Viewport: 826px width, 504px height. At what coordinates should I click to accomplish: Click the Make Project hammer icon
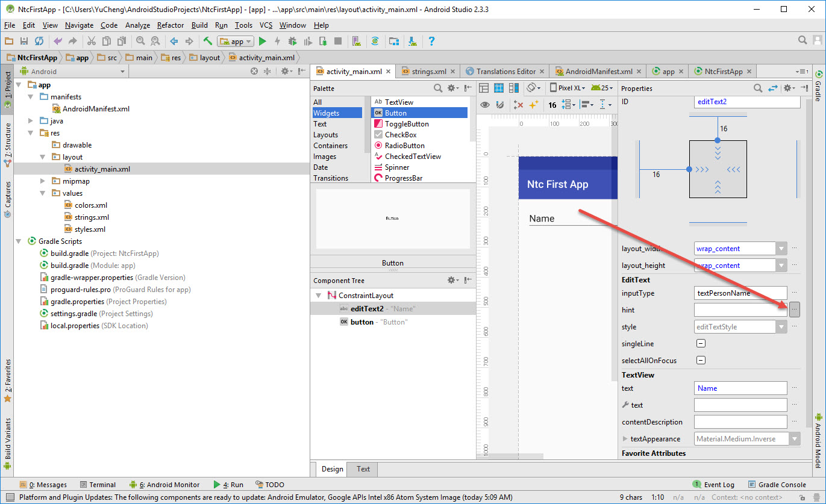tap(207, 42)
